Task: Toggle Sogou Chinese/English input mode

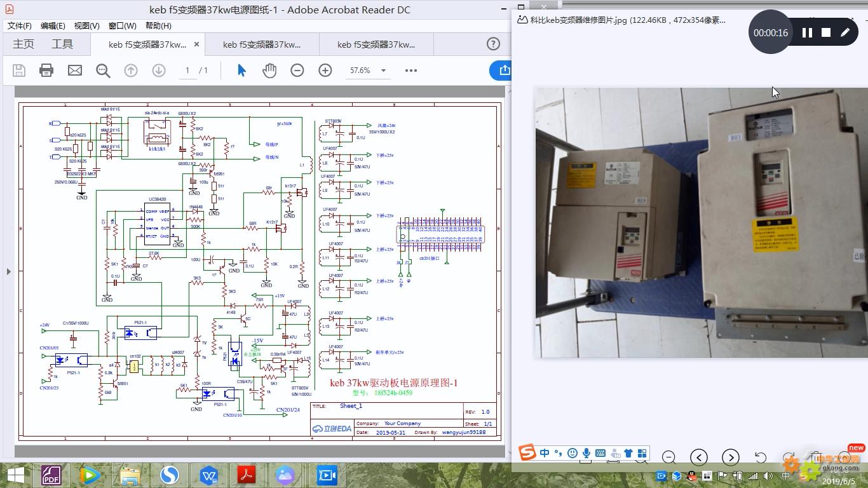Action: click(x=545, y=453)
